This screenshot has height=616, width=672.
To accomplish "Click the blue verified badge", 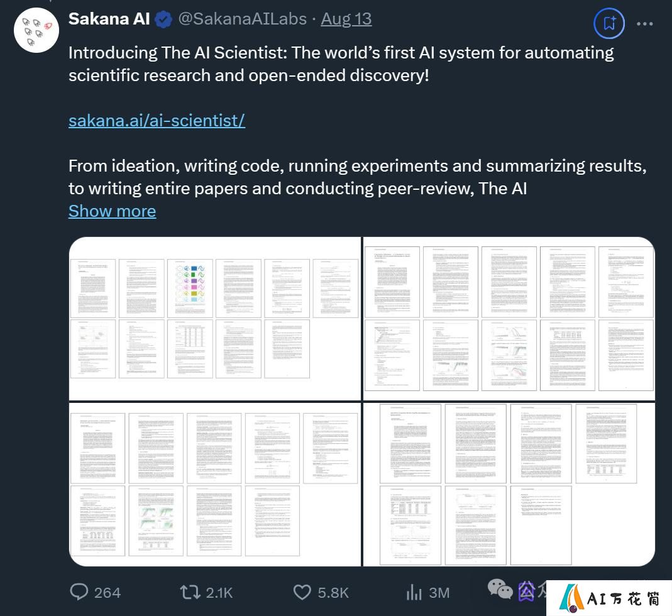I will pyautogui.click(x=163, y=19).
